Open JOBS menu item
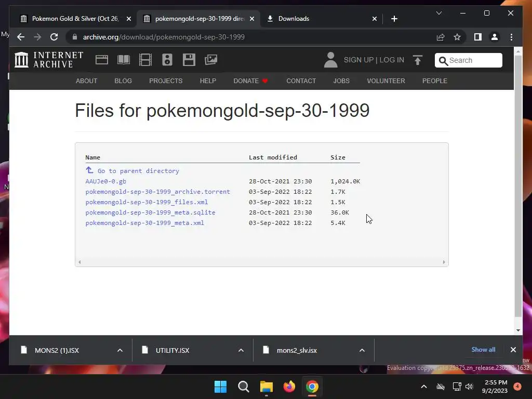Viewport: 532px width, 399px height. coord(341,81)
